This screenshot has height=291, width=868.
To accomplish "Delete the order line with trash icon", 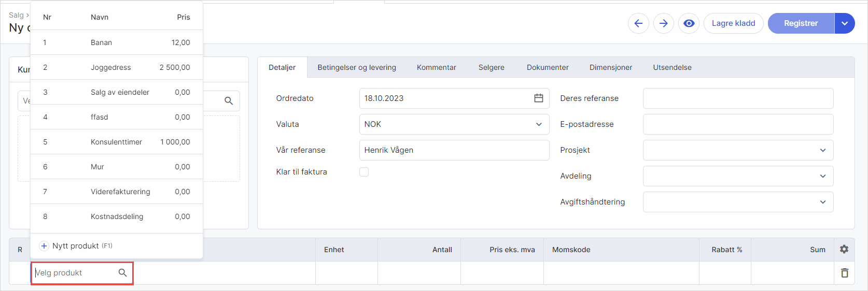I will (844, 273).
